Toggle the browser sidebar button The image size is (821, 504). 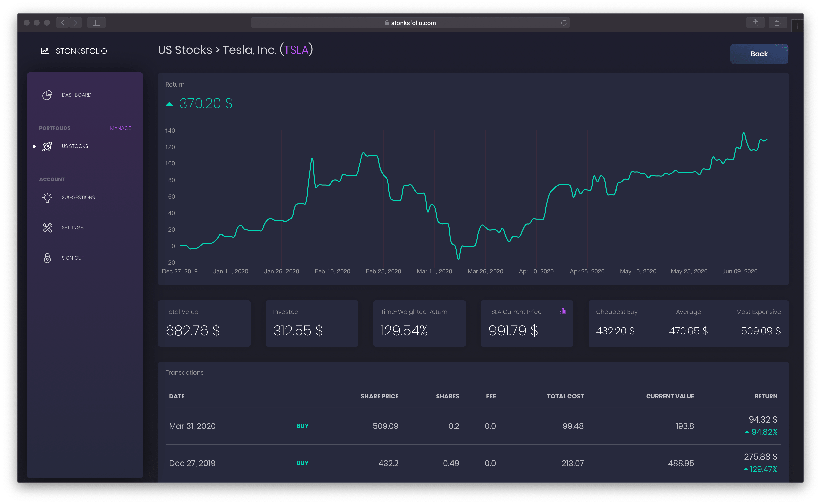[96, 23]
